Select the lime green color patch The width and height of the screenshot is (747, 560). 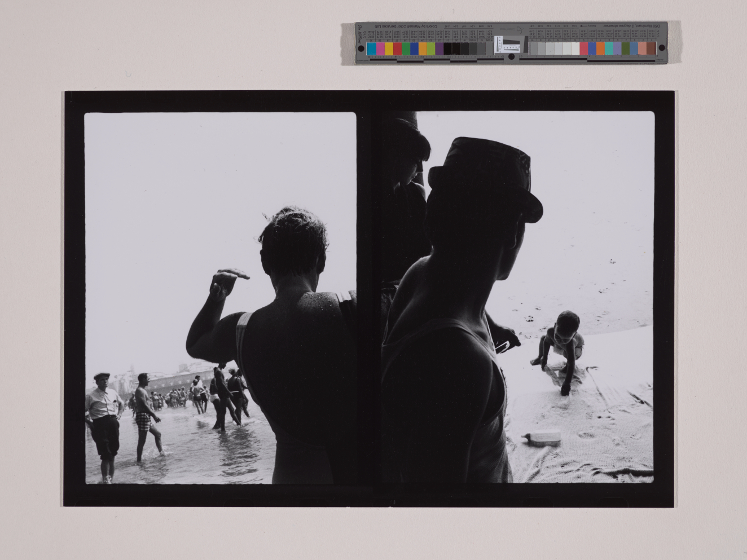click(x=430, y=49)
